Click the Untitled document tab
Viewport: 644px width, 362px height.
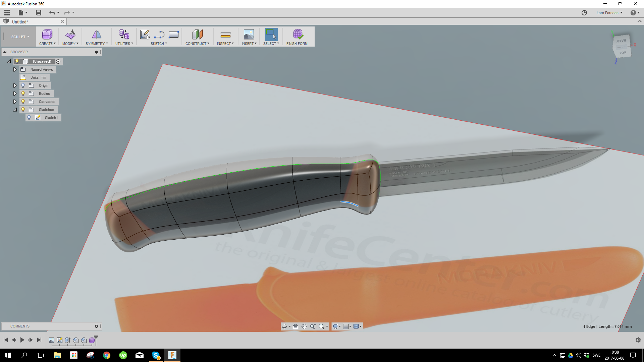pos(20,21)
